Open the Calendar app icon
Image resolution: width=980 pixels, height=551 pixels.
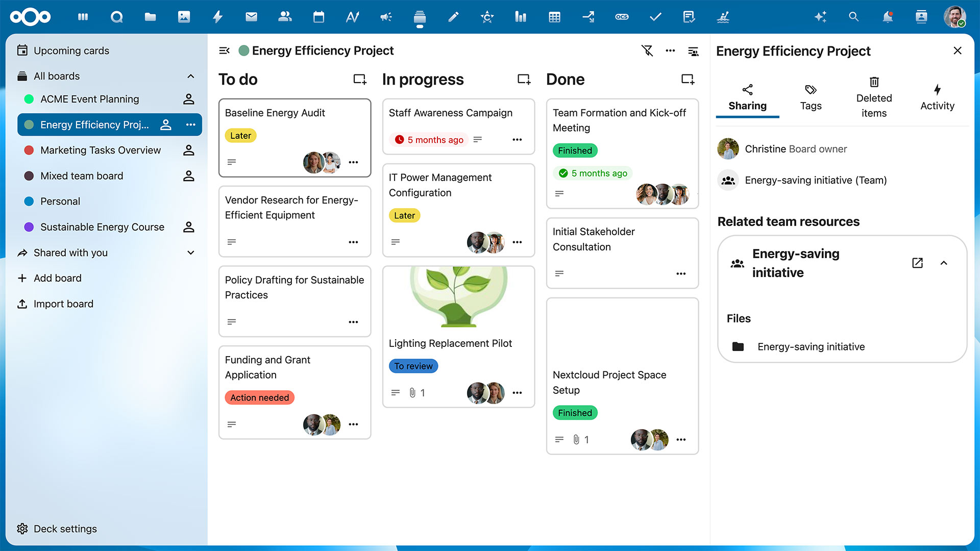(318, 17)
